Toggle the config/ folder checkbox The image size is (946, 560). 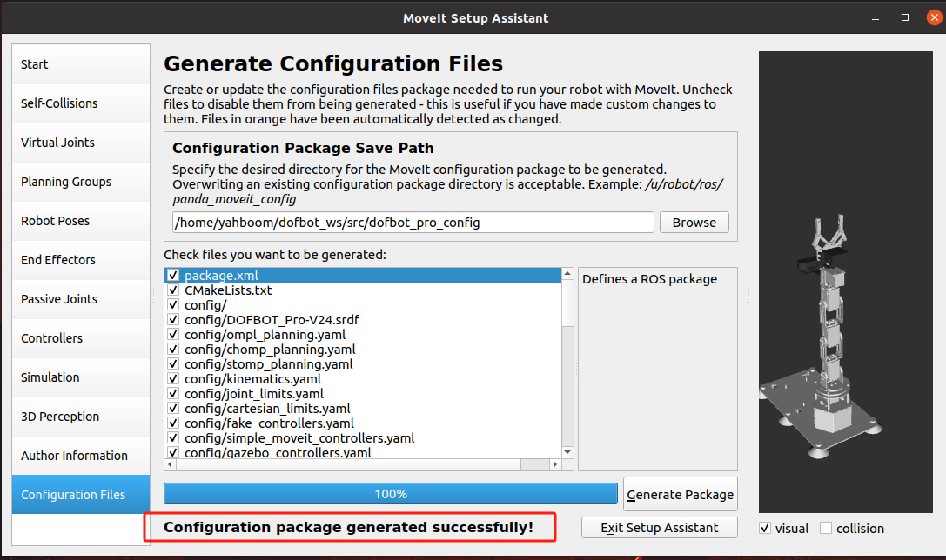[x=173, y=305]
